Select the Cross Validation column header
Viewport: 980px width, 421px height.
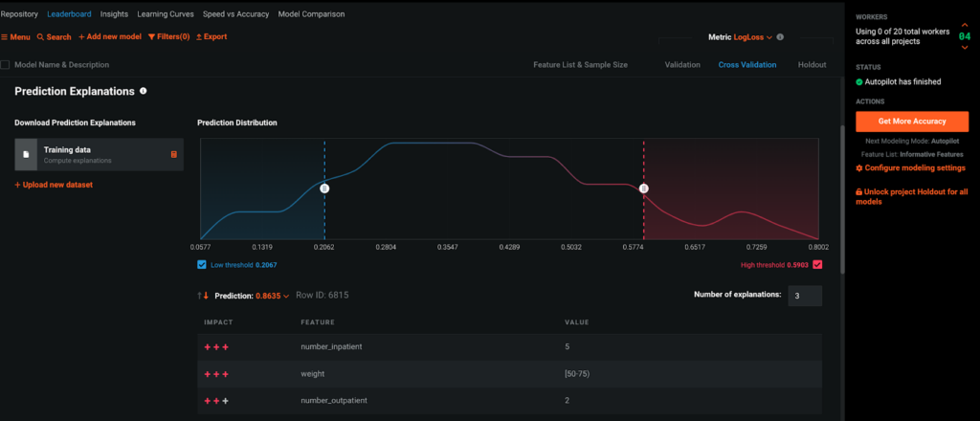746,65
